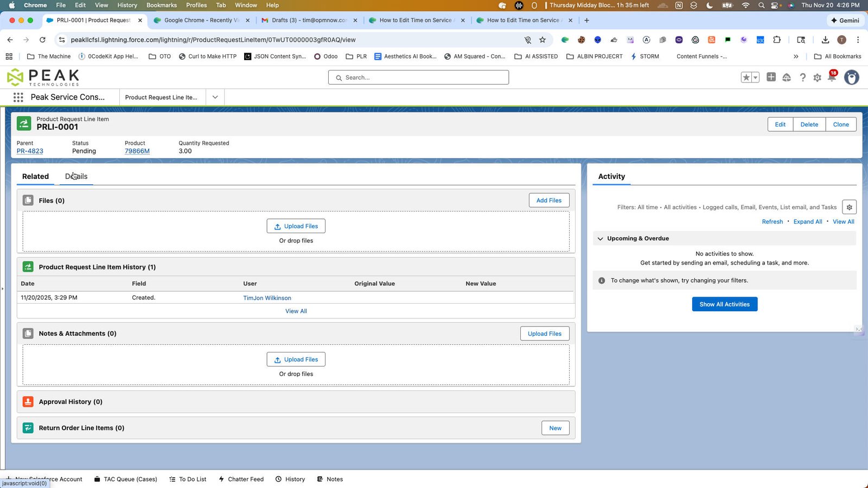The height and width of the screenshot is (488, 868).
Task: Reload the page in Chrome
Action: 42,40
